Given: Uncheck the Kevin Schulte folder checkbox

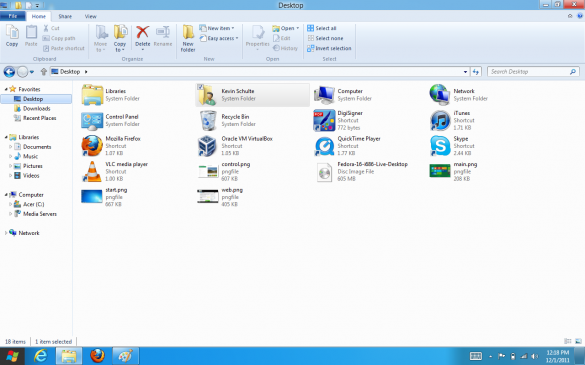Looking at the screenshot, I should point(200,87).
